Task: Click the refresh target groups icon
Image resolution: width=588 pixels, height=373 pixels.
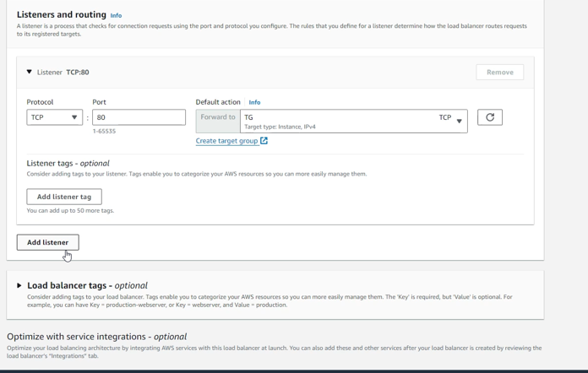Action: (489, 117)
